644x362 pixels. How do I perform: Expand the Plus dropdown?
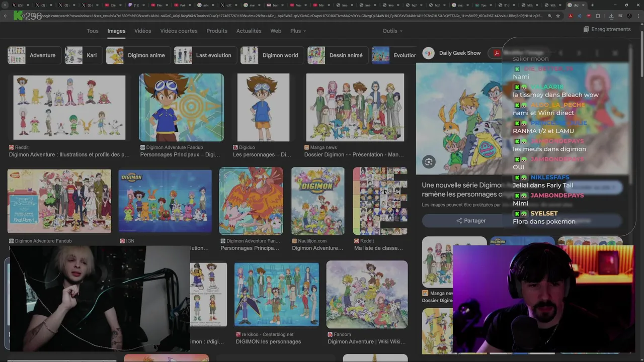[x=298, y=31]
